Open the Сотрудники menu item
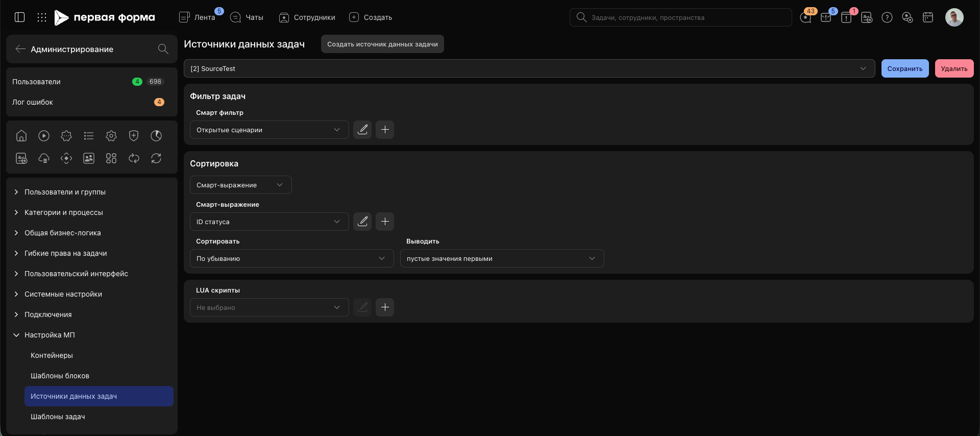 (x=307, y=17)
